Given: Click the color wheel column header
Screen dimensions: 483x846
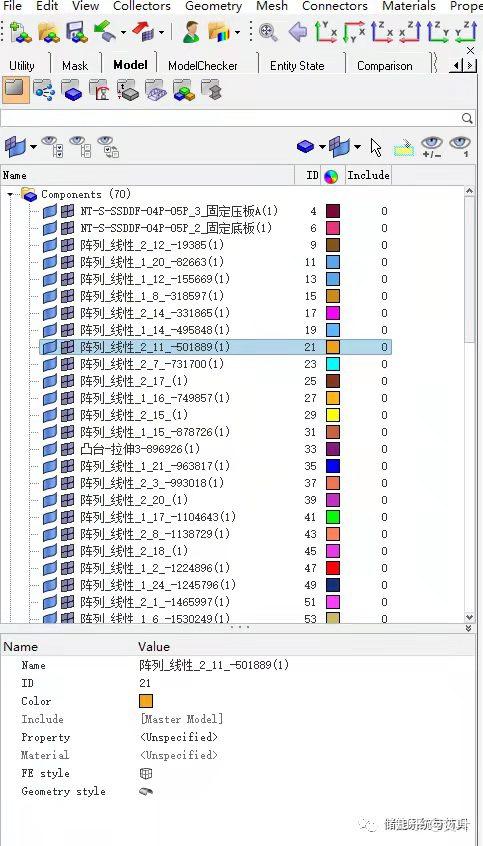Looking at the screenshot, I should [331, 176].
